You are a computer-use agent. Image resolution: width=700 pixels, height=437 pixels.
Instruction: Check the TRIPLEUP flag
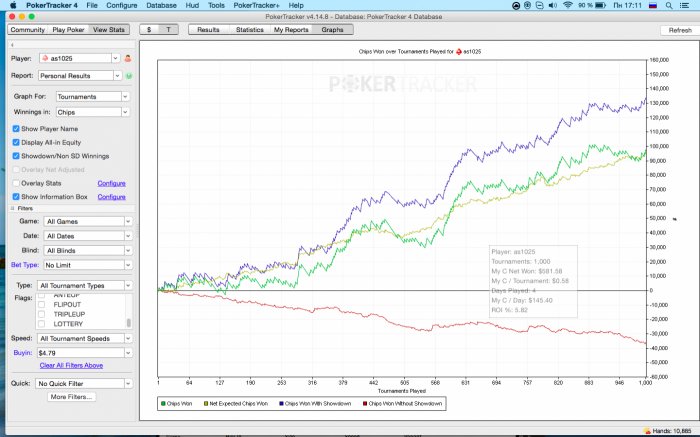42,314
